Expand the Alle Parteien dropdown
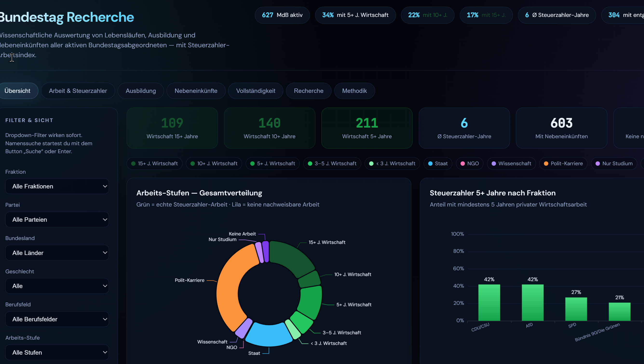This screenshot has height=364, width=644. (x=57, y=220)
